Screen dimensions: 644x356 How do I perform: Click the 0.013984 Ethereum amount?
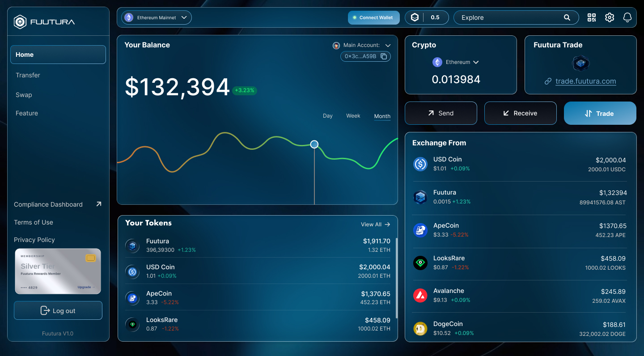click(456, 80)
